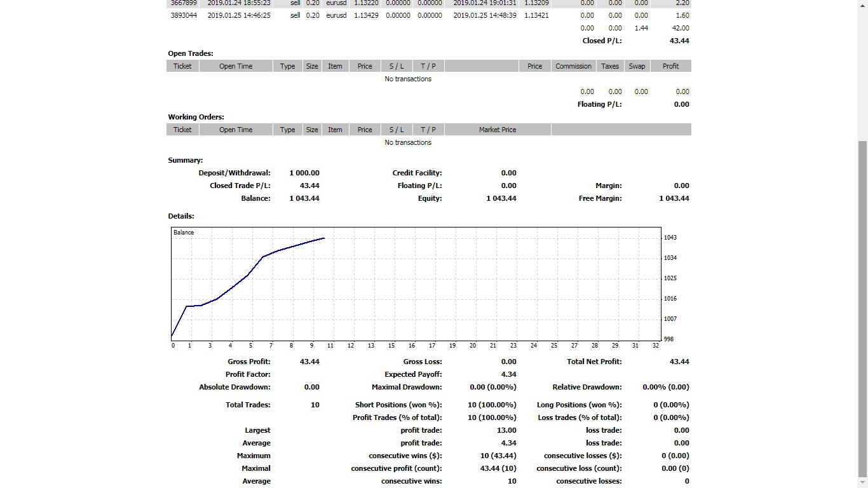Click the Total Trades value 10
868x488 pixels.
315,405
